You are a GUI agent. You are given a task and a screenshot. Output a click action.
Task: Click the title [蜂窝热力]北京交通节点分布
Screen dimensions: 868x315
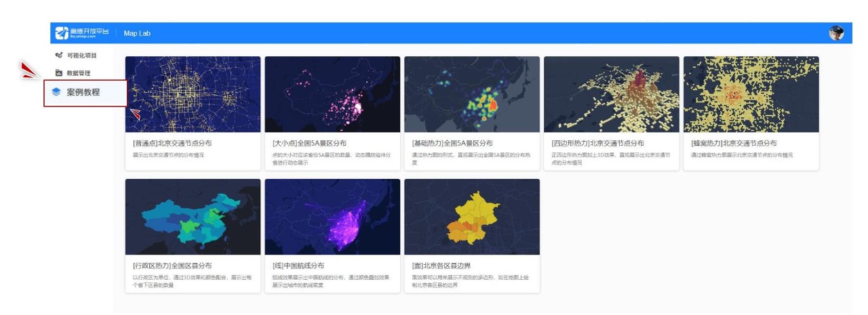tap(734, 144)
